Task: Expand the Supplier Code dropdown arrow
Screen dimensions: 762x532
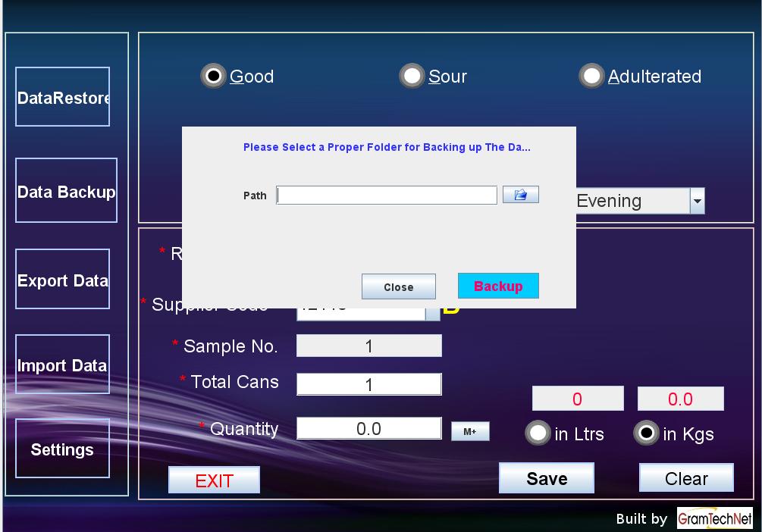Action: point(432,313)
